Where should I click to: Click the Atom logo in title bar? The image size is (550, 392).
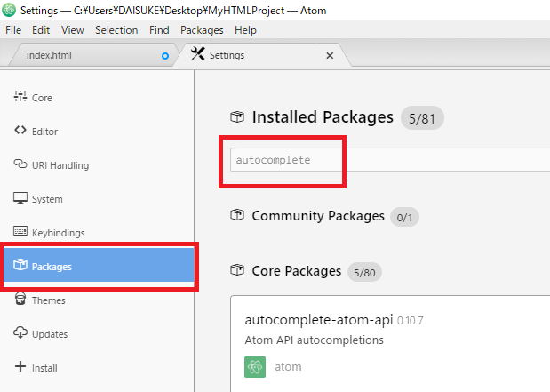coord(9,10)
